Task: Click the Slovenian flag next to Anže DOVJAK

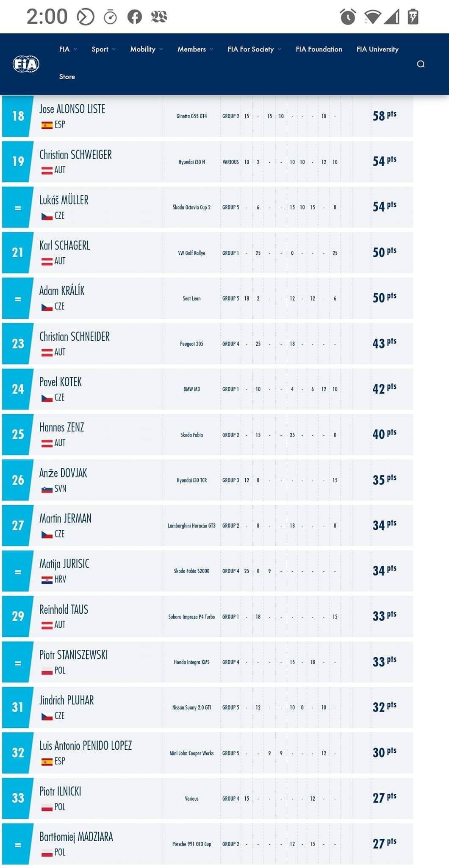Action: click(x=47, y=489)
